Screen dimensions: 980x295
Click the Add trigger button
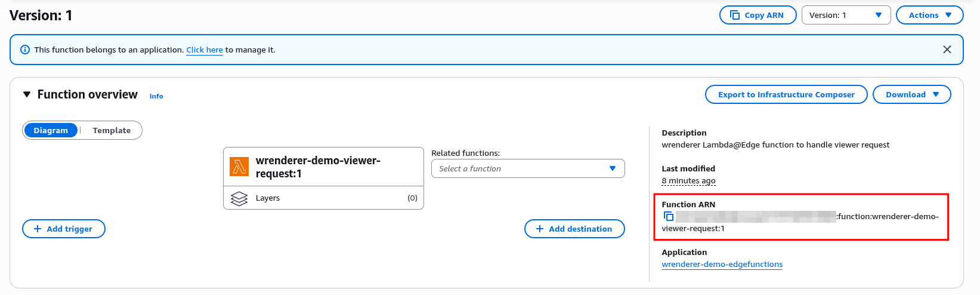coord(64,229)
